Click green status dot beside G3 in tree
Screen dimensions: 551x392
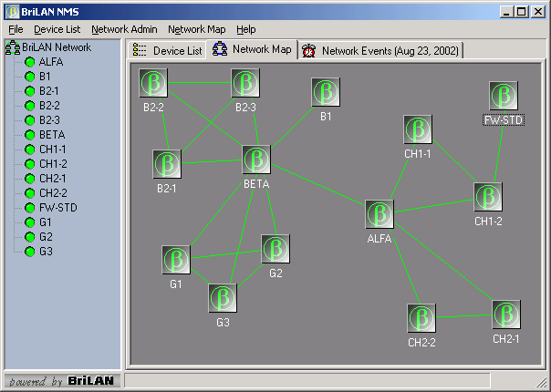pyautogui.click(x=30, y=252)
